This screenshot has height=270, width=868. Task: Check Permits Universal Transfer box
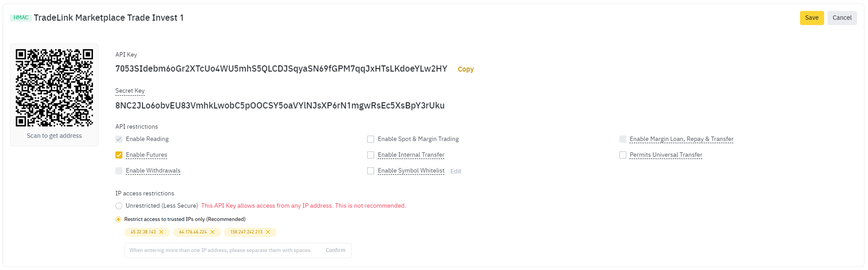pos(623,155)
